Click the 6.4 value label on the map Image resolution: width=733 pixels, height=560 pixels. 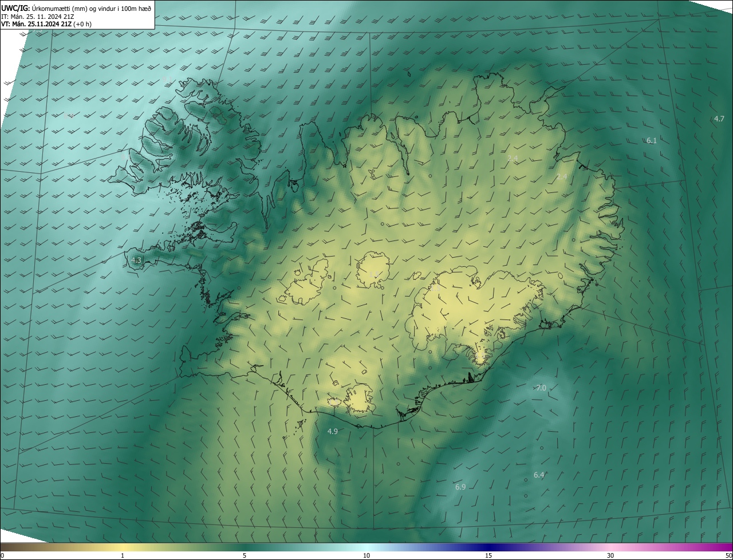[x=539, y=475]
